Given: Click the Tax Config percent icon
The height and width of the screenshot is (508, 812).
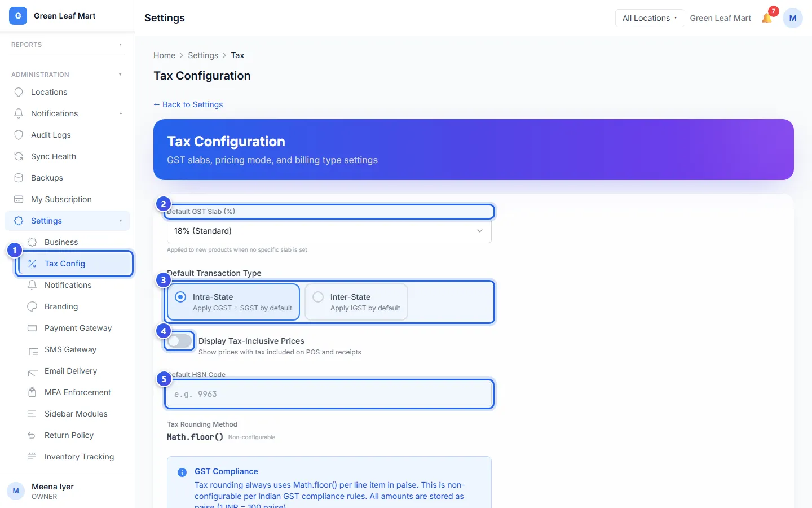Looking at the screenshot, I should pyautogui.click(x=32, y=264).
